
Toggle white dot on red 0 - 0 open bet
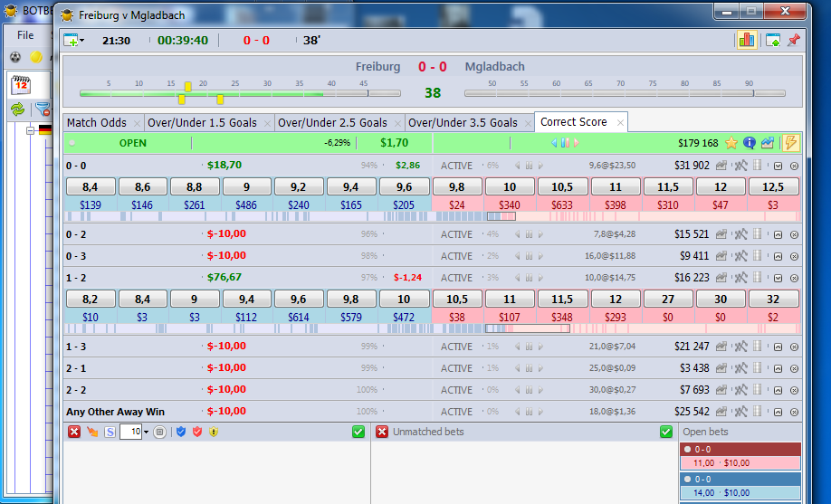pyautogui.click(x=687, y=450)
